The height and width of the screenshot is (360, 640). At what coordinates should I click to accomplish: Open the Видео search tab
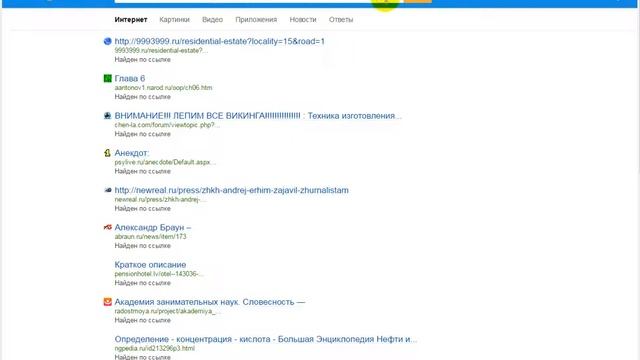tap(212, 20)
